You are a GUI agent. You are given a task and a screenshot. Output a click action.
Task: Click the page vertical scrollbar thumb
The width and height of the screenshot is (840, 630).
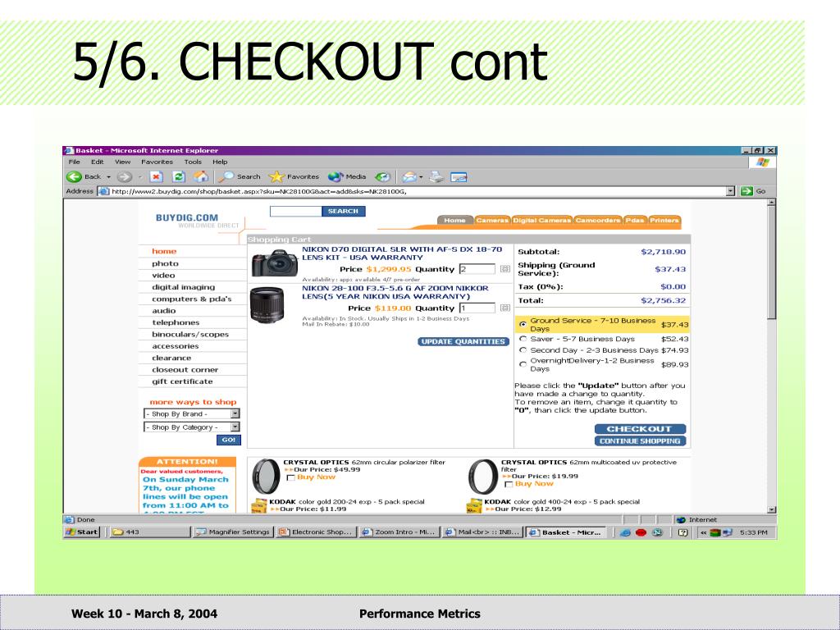pos(771,262)
